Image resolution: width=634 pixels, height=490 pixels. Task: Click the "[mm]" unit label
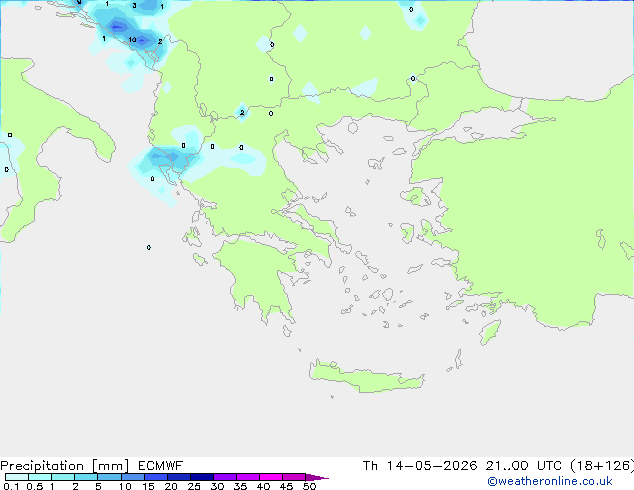pyautogui.click(x=110, y=466)
